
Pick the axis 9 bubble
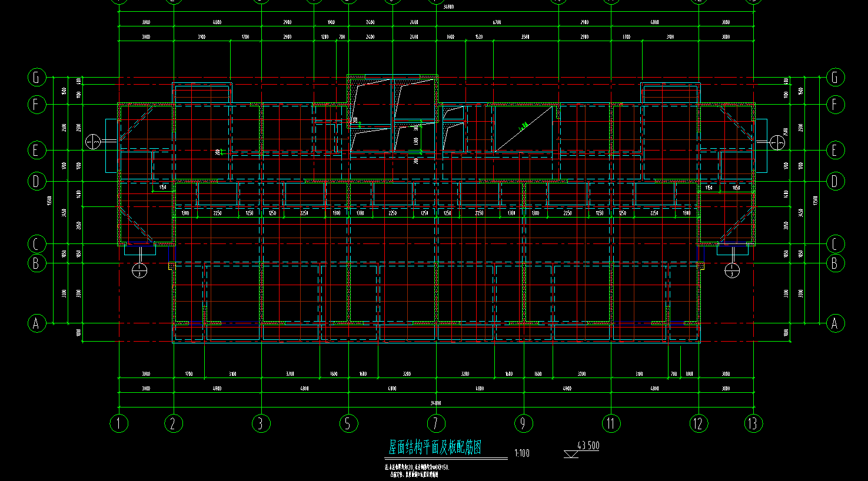click(x=523, y=423)
